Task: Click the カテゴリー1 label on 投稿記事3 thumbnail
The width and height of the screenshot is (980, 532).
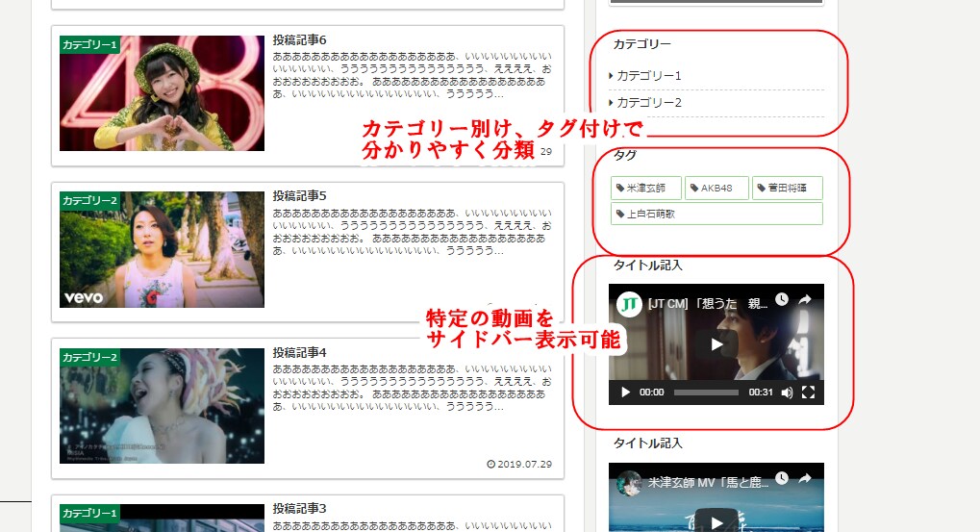Action: 90,514
